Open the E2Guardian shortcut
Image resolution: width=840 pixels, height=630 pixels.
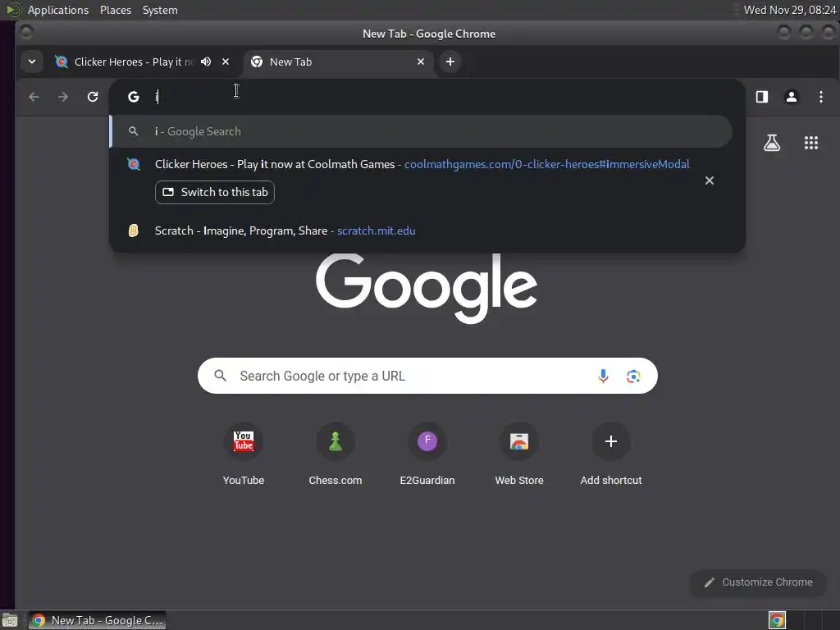427,454
